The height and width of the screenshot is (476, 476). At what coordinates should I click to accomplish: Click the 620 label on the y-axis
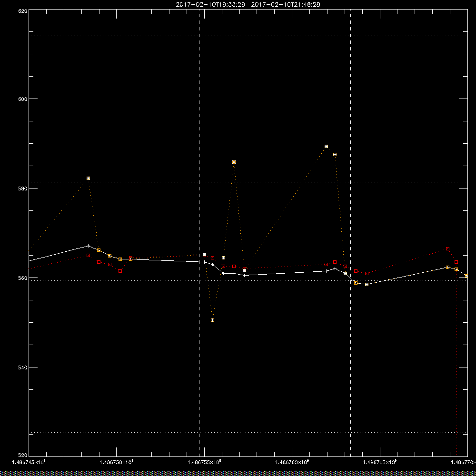pos(23,10)
